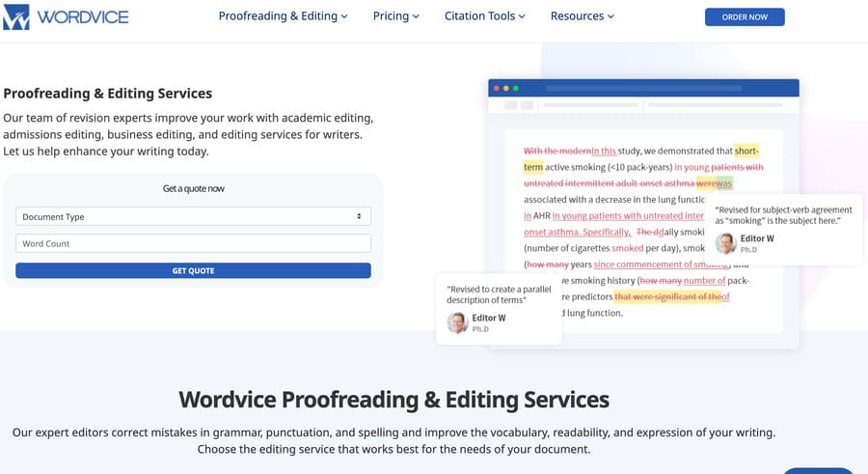Expand the Citation Tools dropdown
This screenshot has height=474, width=868.
pos(484,16)
